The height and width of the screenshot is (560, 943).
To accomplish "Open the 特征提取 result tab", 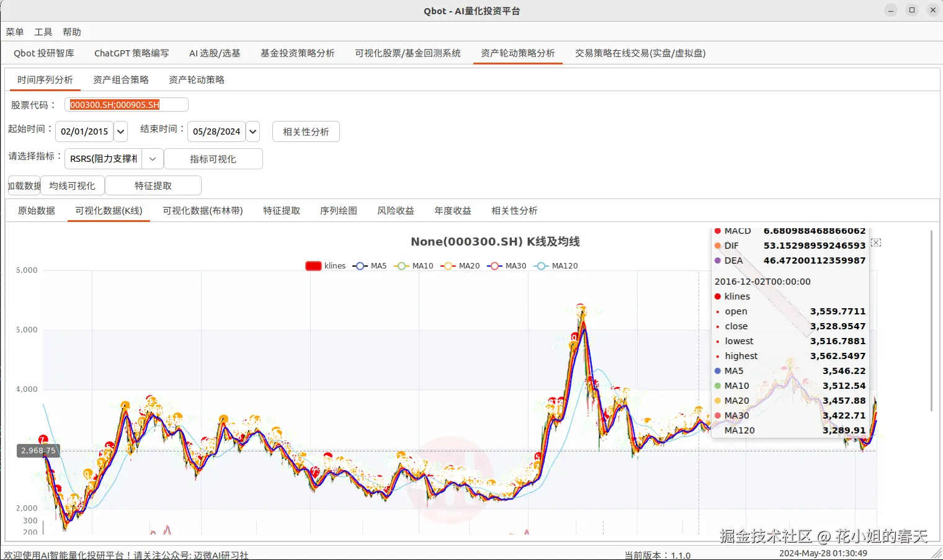I will pos(282,211).
